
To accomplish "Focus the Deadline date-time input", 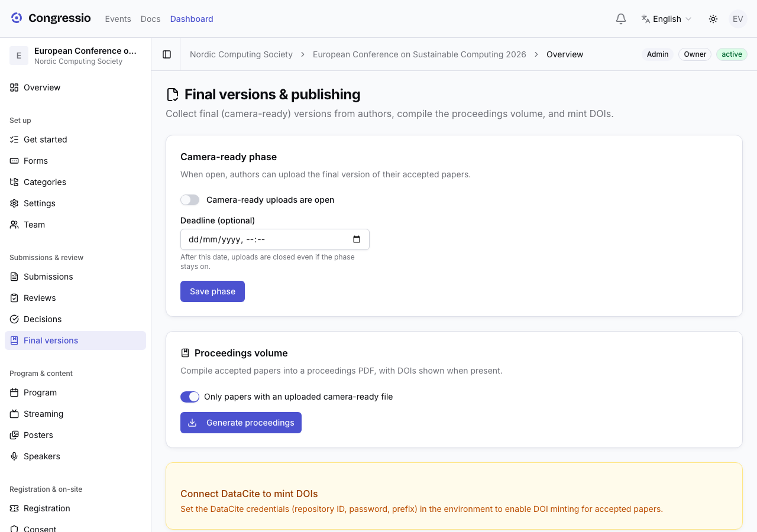I will click(275, 239).
